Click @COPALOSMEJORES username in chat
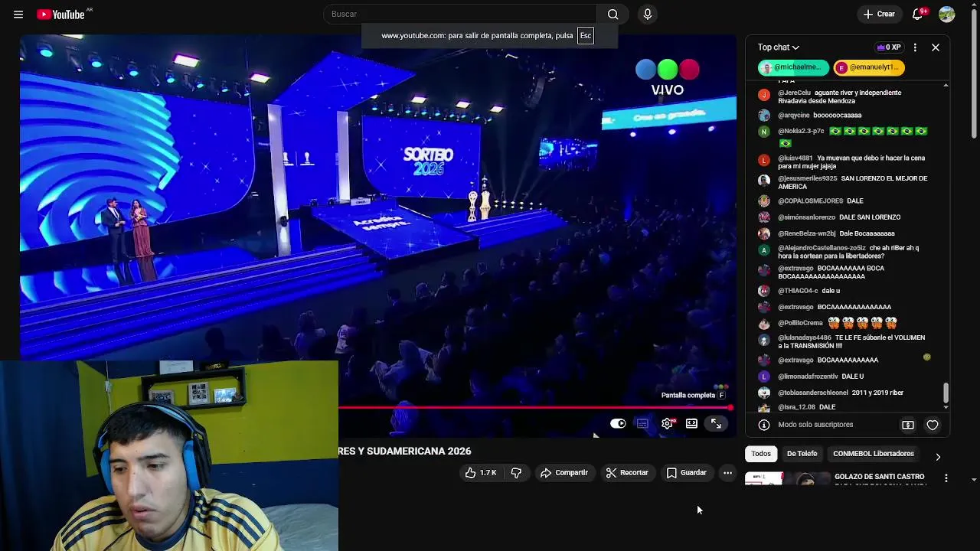980x551 pixels. [x=810, y=201]
